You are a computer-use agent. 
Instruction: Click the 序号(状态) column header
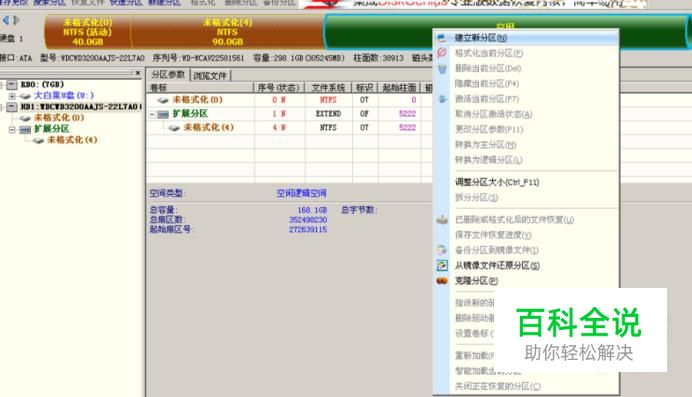[x=279, y=87]
